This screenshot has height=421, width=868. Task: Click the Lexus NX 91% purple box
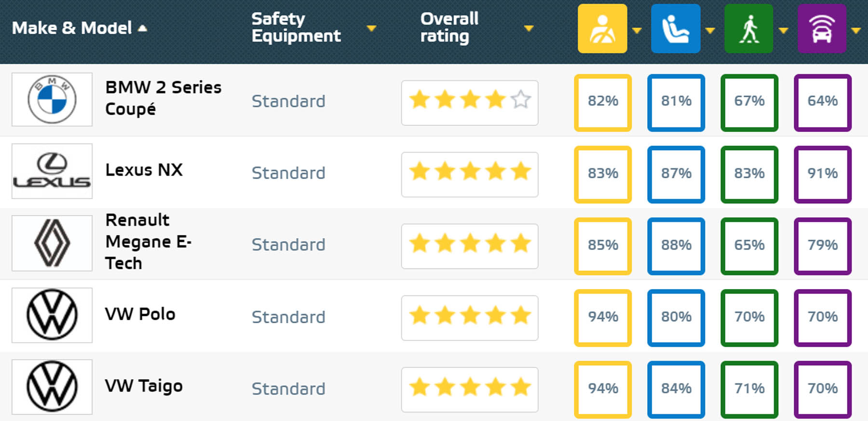tap(822, 174)
